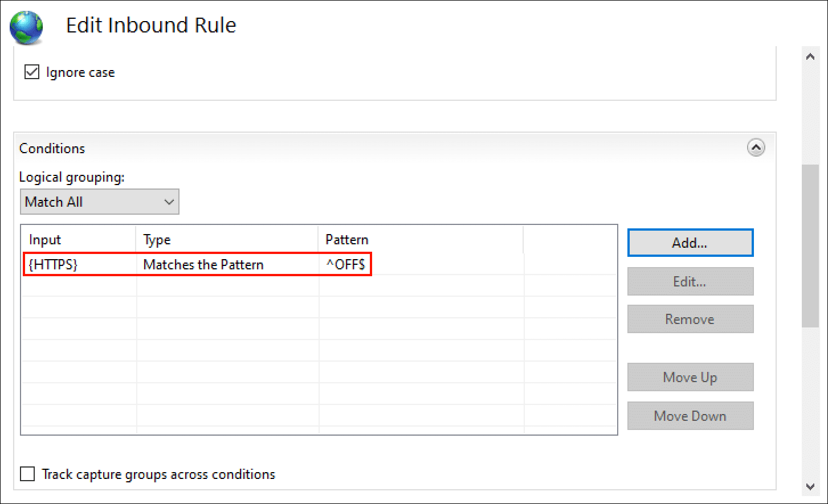Click the scroll up arrow
The width and height of the screenshot is (828, 504).
pos(810,57)
